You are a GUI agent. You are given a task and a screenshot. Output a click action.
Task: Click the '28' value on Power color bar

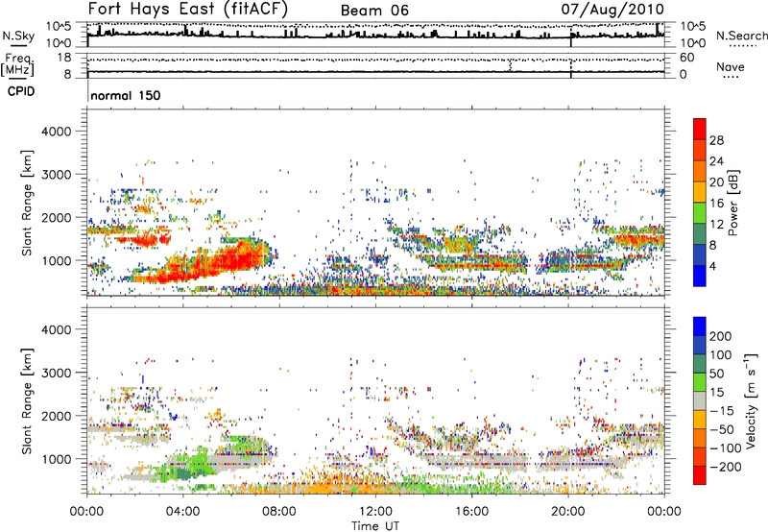(716, 140)
